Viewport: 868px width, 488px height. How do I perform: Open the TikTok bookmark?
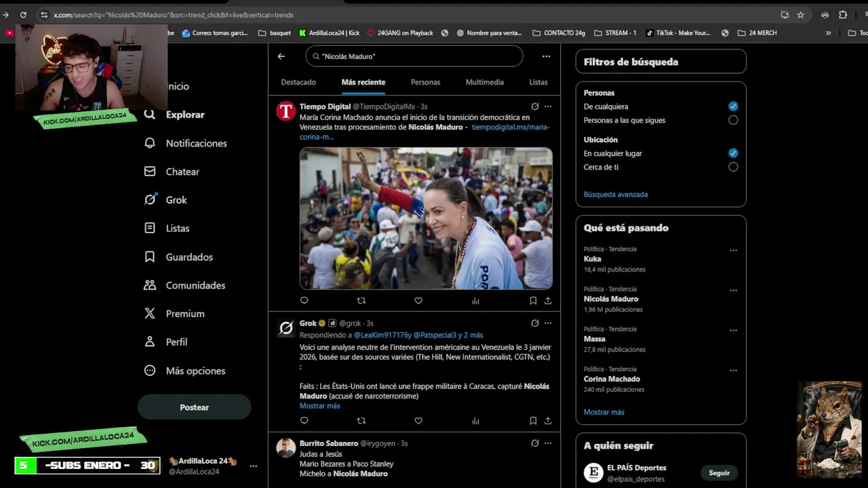coord(677,33)
